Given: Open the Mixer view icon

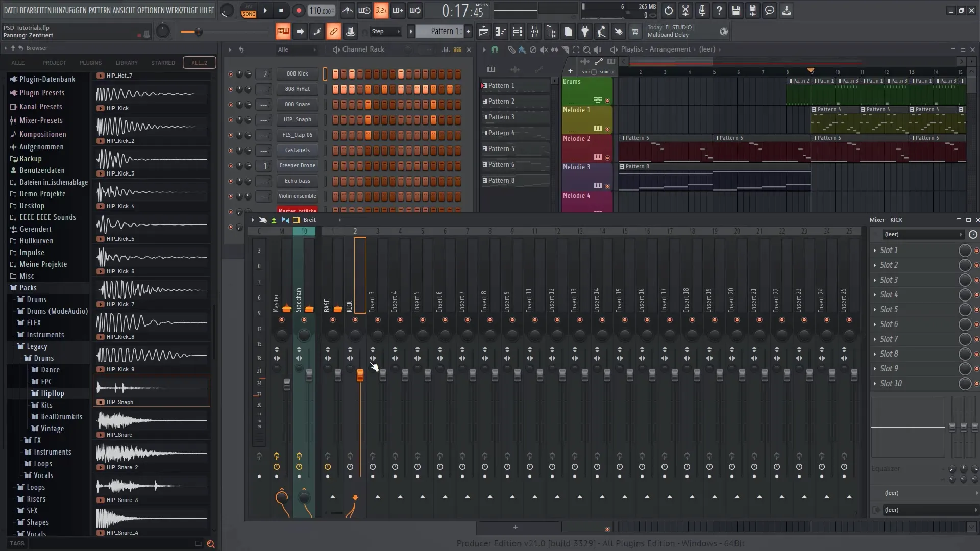Looking at the screenshot, I should point(534,32).
